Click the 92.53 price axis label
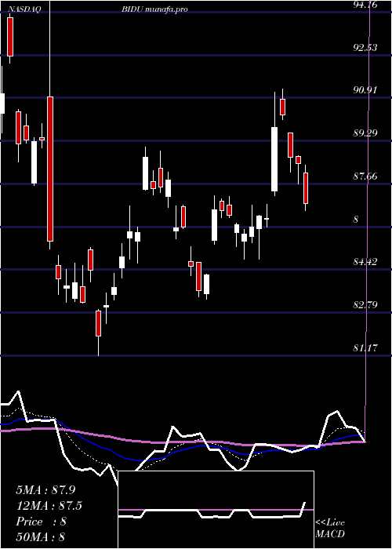392x549 pixels. tap(365, 47)
